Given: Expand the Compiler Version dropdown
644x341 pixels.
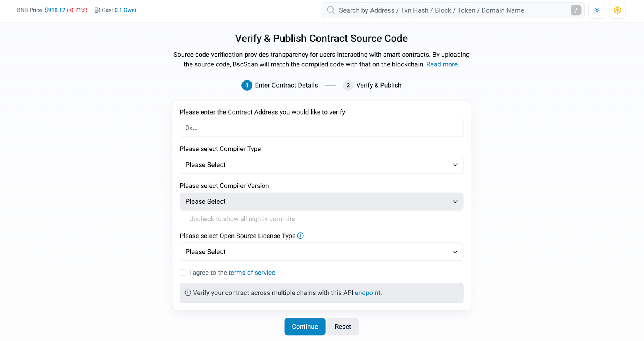Looking at the screenshot, I should coord(321,201).
